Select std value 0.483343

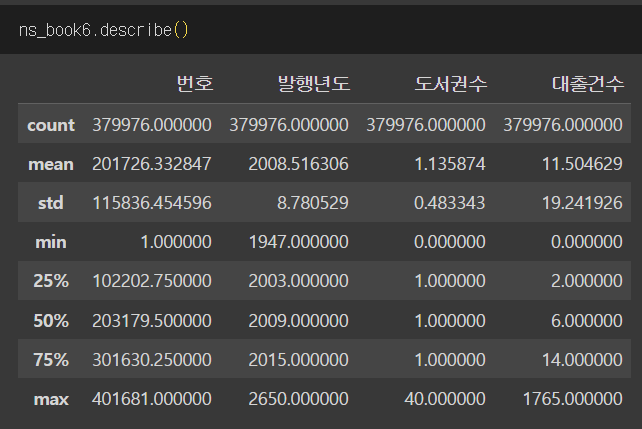tap(450, 203)
